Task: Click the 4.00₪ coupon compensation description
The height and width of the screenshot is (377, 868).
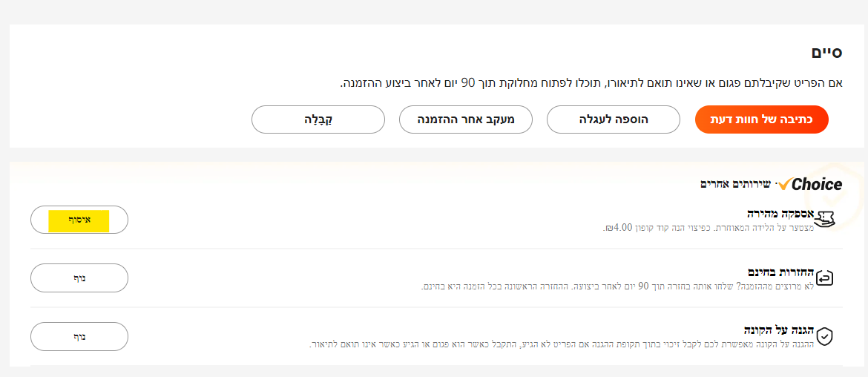Action: pyautogui.click(x=708, y=228)
